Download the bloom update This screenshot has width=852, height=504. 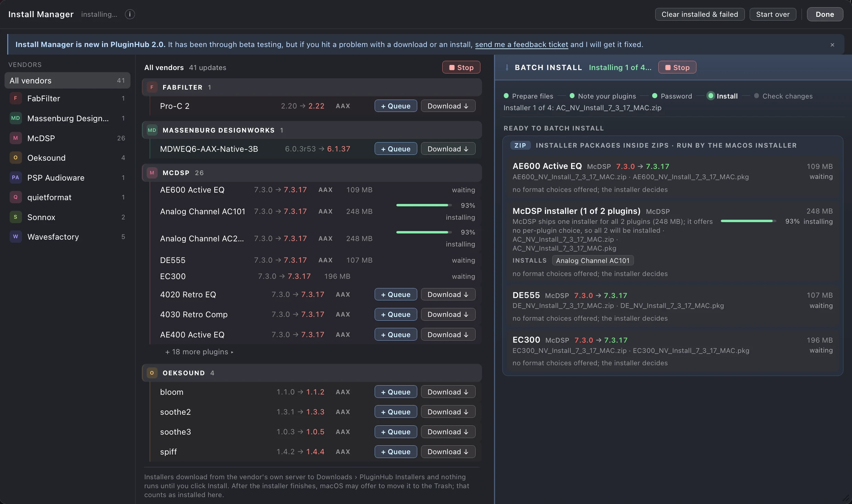pos(448,392)
